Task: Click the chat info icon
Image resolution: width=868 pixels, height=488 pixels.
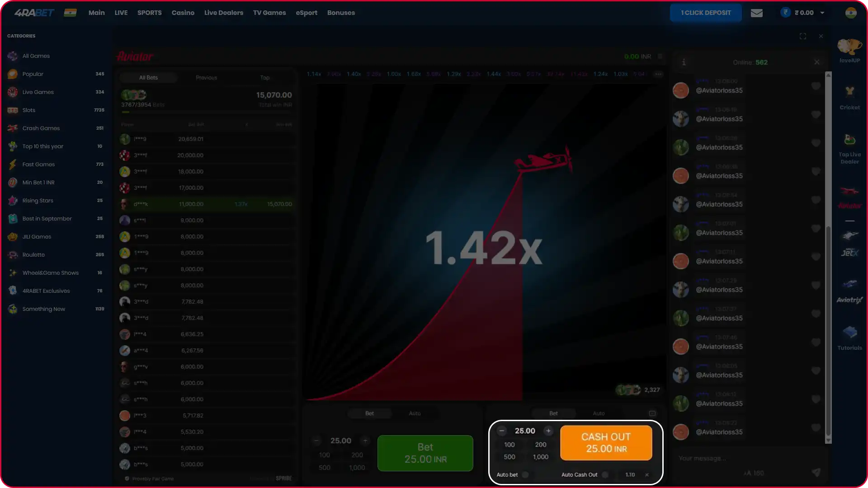Action: pos(684,62)
